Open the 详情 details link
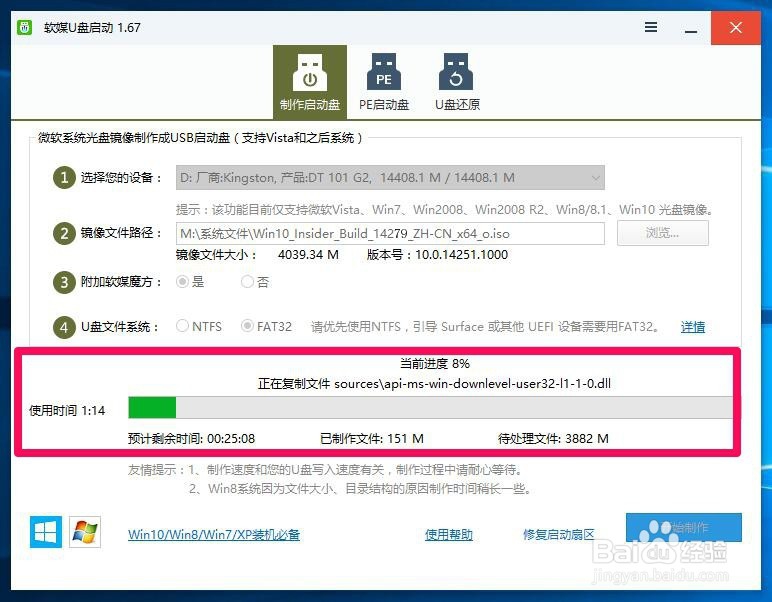This screenshot has height=602, width=772. coord(693,327)
